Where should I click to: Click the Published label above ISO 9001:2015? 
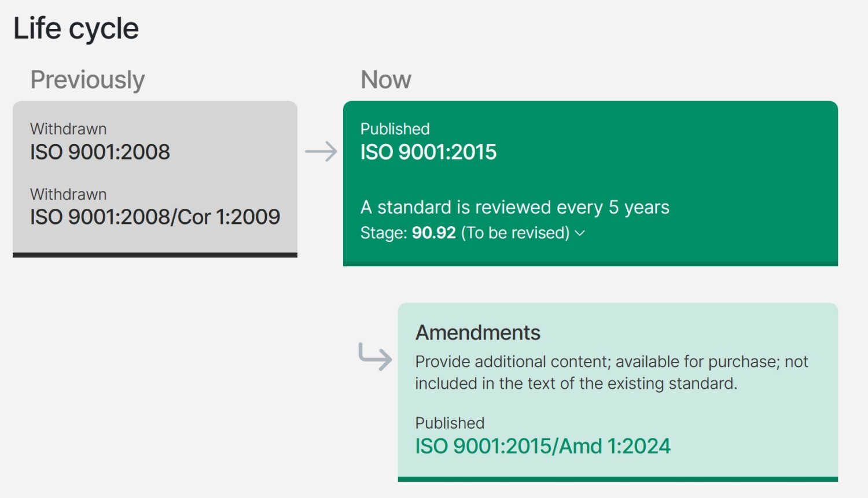point(395,129)
